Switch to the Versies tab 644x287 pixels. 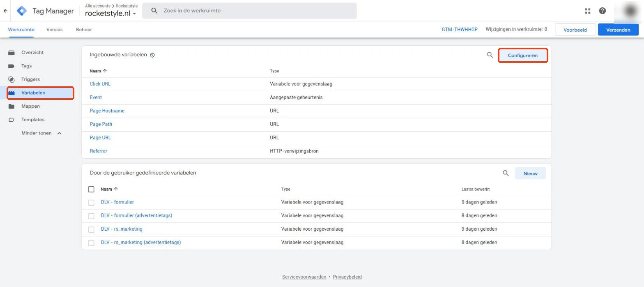[x=55, y=30]
